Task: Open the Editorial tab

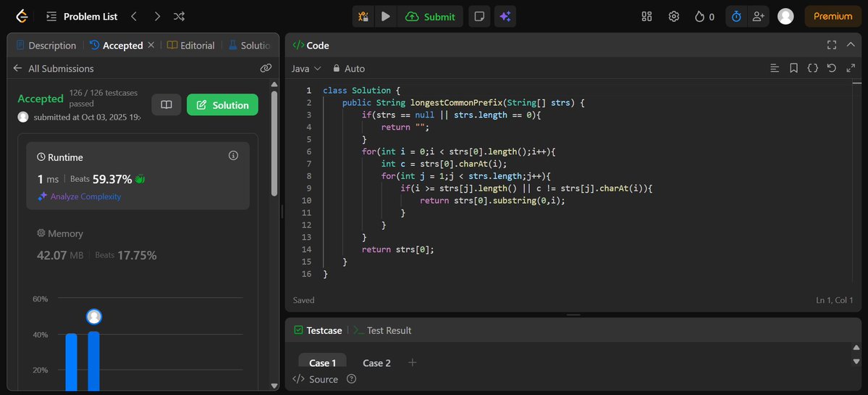Action: (191, 46)
